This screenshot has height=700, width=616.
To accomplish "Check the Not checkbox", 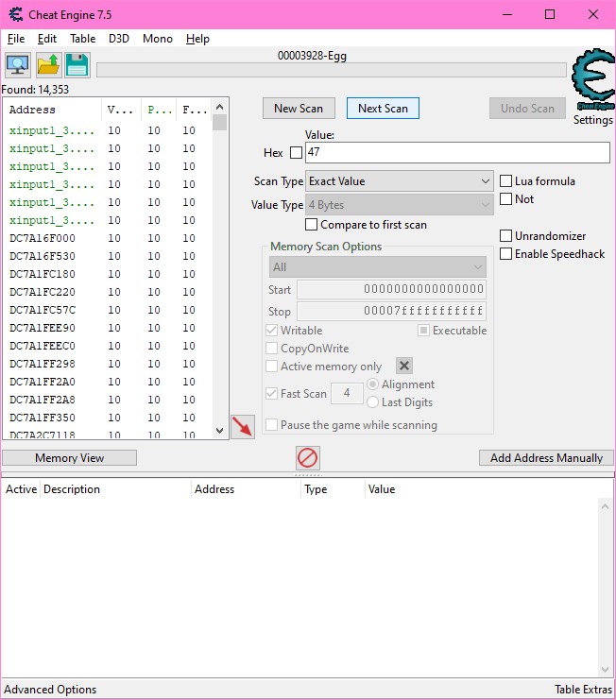I will [x=505, y=198].
